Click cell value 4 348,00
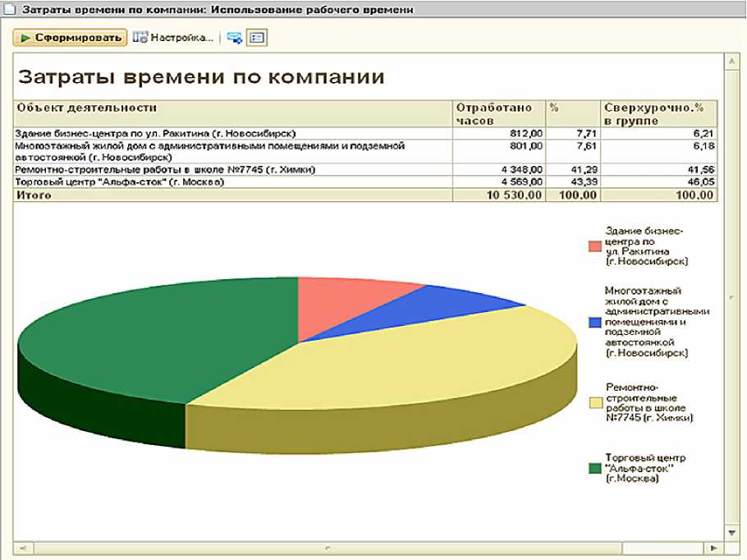The height and width of the screenshot is (560, 747). (x=521, y=170)
